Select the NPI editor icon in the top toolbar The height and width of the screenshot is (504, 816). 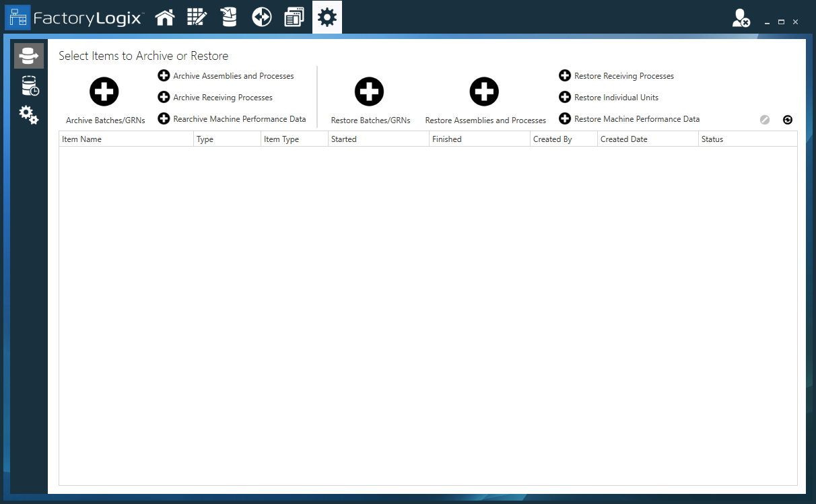197,17
